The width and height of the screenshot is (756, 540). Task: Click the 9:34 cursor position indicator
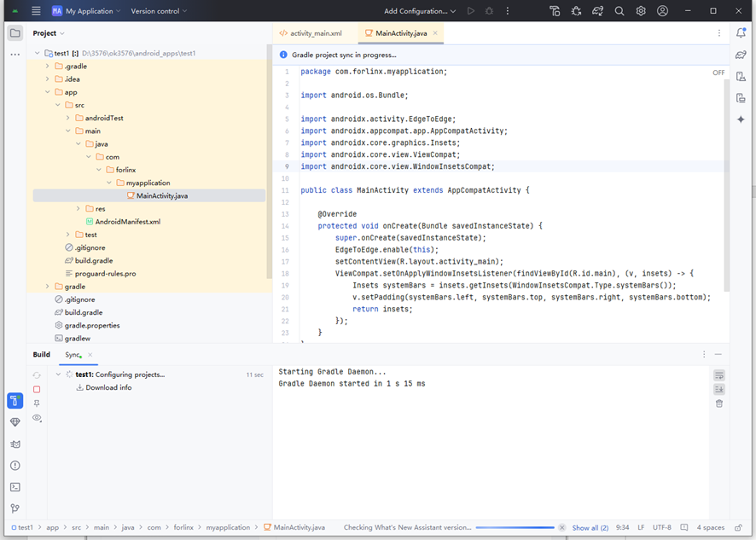tap(622, 527)
